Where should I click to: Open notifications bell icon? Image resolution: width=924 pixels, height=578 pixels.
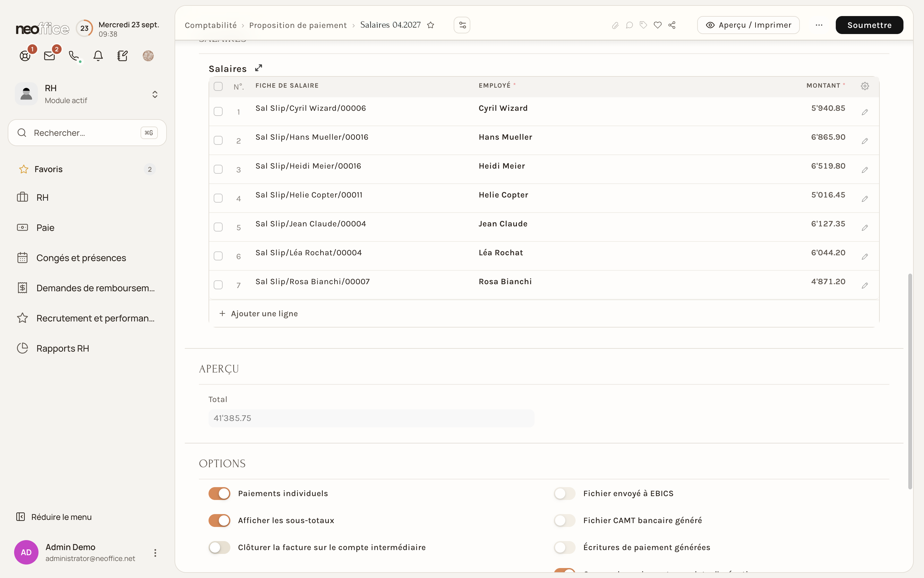click(98, 56)
